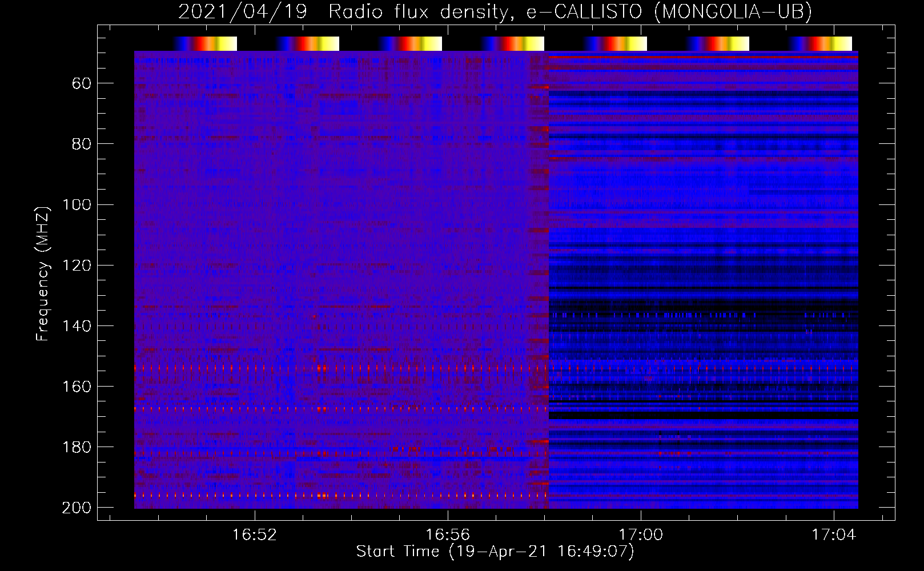
Task: Click the 60 MHz frequency tick label
Action: pos(82,83)
